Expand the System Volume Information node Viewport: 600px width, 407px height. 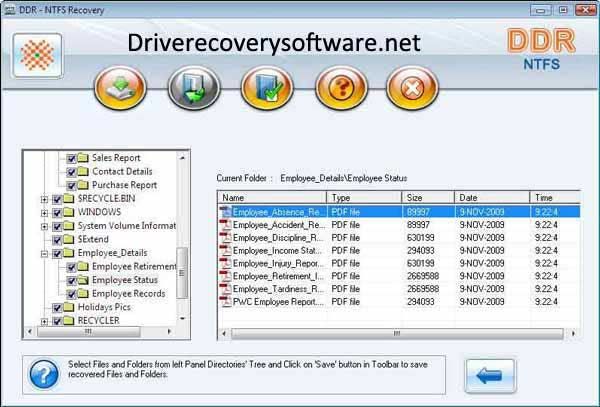(44, 226)
